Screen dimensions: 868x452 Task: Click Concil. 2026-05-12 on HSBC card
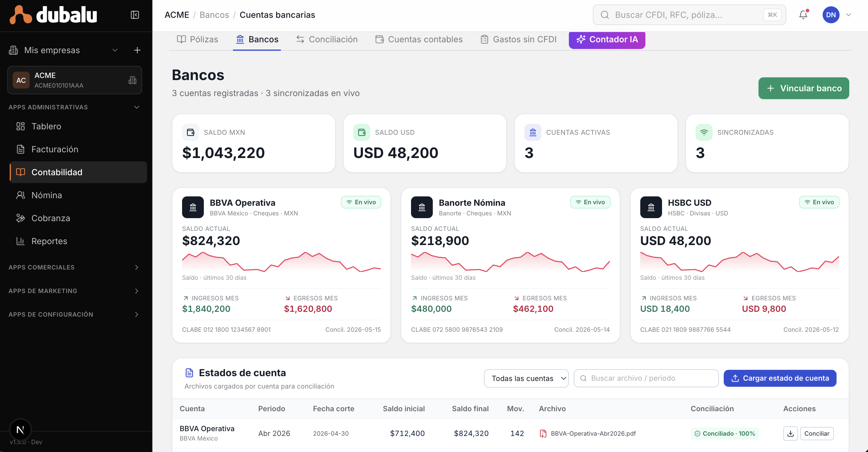811,330
